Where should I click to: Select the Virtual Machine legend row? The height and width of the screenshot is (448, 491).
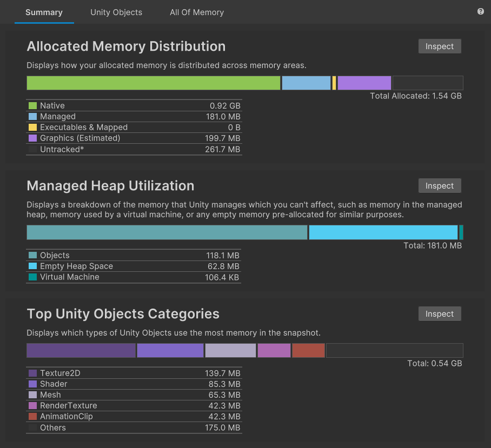point(134,277)
